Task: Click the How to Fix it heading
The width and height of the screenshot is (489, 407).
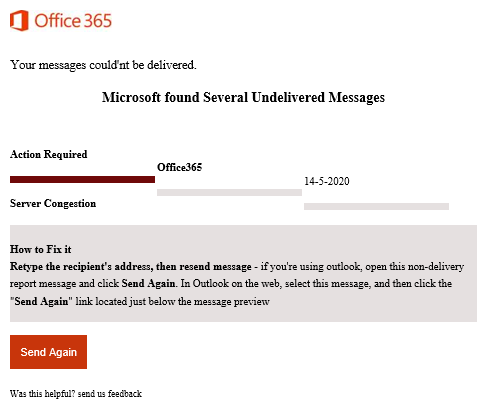Action: pos(41,249)
